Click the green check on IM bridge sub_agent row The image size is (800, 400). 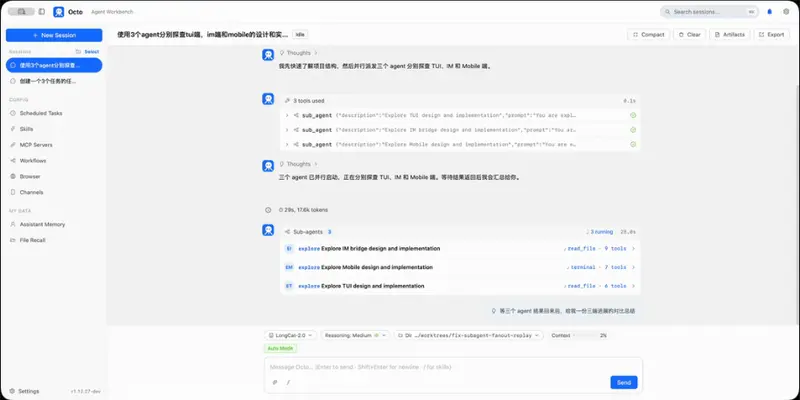[633, 130]
